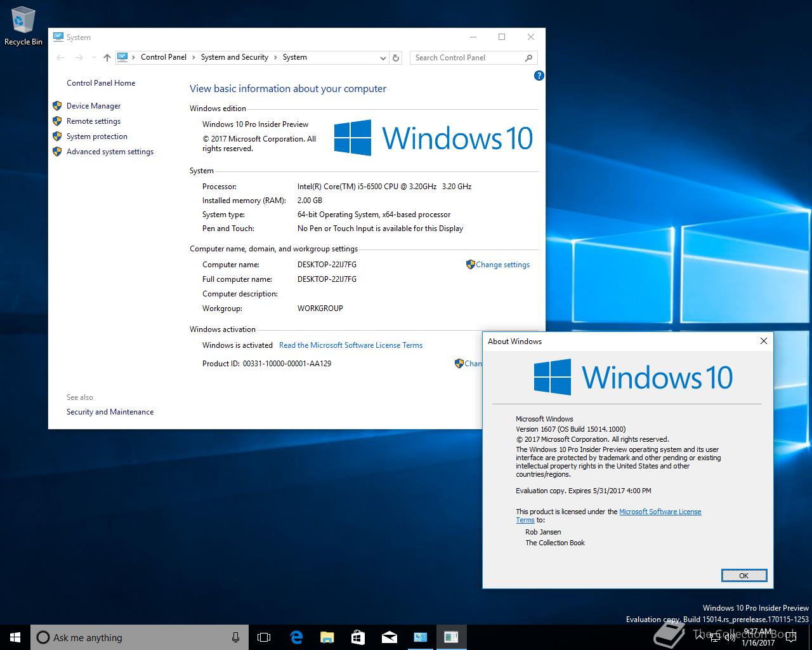This screenshot has width=812, height=650.
Task: Click the shield icon beside Remote settings
Action: click(x=57, y=121)
